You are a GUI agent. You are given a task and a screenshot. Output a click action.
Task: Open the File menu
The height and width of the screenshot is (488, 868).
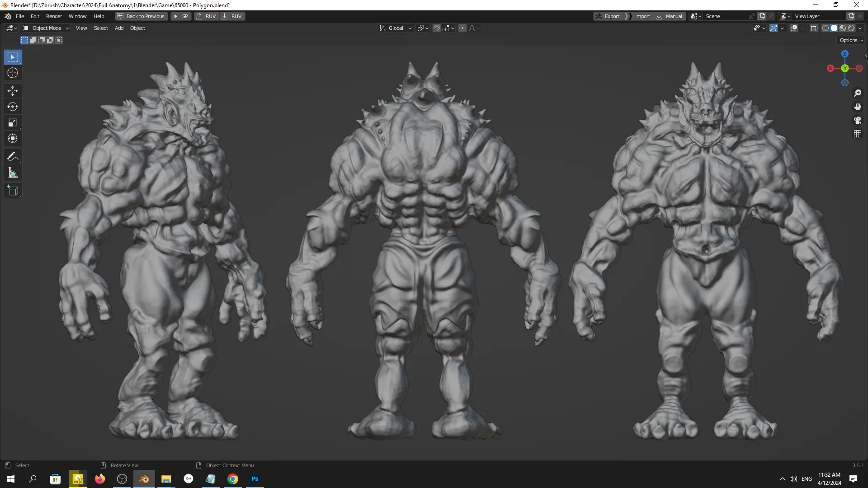[20, 16]
